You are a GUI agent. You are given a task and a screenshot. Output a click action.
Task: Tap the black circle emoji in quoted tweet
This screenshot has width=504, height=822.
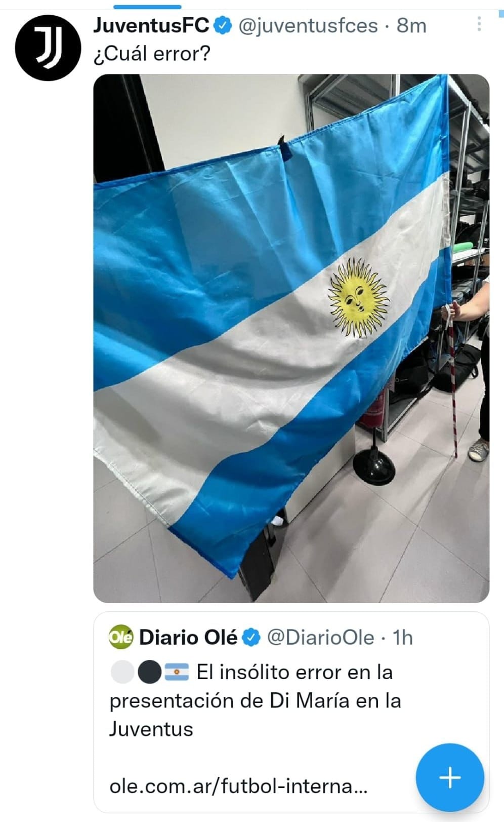[x=149, y=672]
